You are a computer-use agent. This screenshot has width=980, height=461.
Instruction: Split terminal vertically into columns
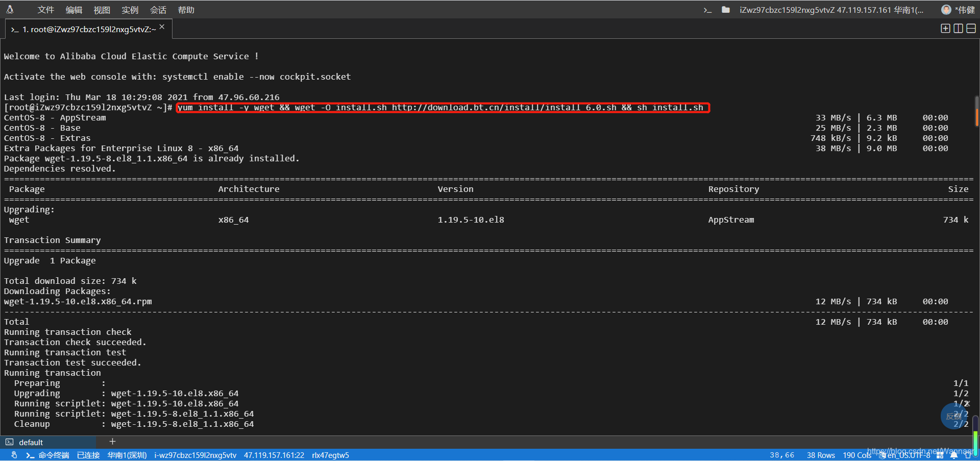pos(958,29)
